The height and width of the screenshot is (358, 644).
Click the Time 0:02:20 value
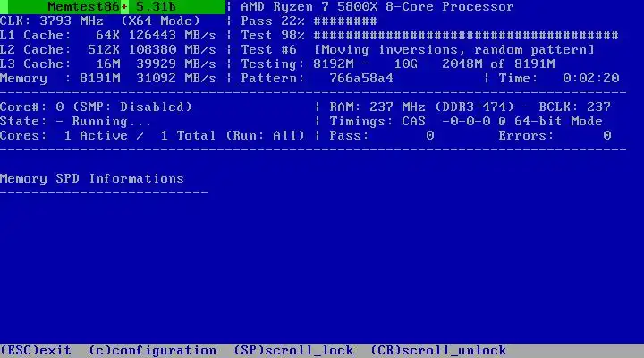coord(591,78)
